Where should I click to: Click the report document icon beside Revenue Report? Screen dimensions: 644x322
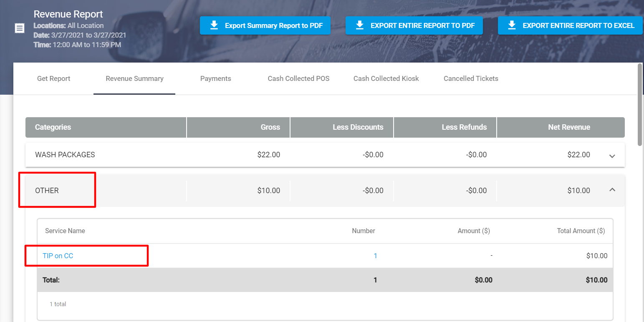tap(19, 28)
